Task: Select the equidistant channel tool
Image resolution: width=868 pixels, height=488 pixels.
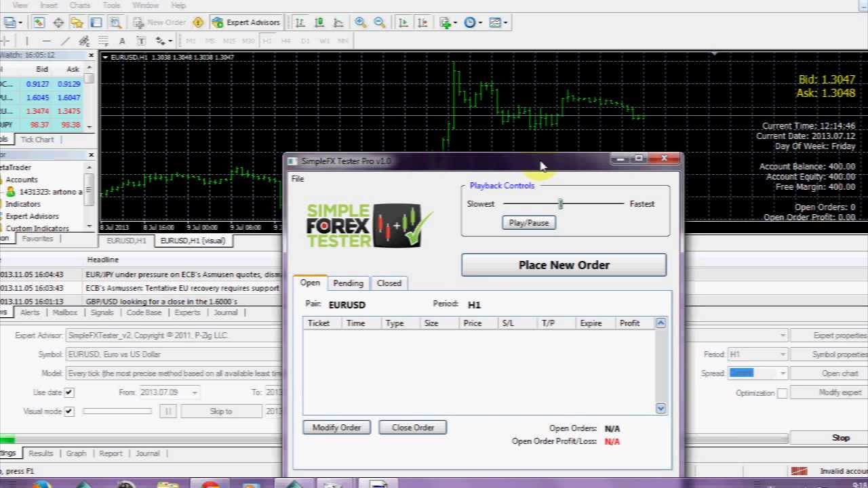Action: [83, 41]
